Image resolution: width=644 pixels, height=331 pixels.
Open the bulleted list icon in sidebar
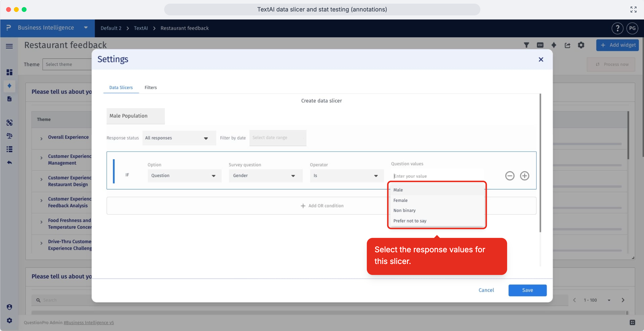pyautogui.click(x=9, y=149)
